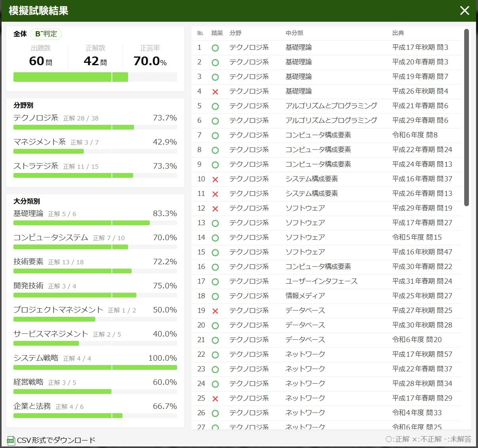Click the No. column header
478x448 pixels.
tap(200, 33)
